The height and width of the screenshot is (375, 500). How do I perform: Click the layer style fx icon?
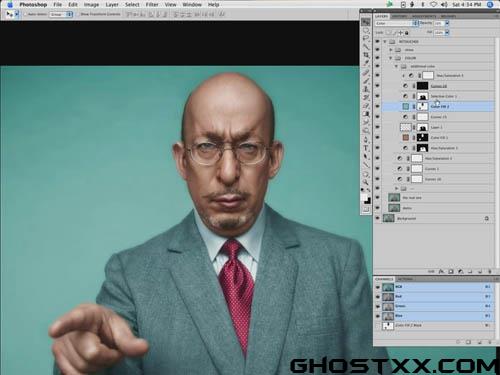pos(441,271)
